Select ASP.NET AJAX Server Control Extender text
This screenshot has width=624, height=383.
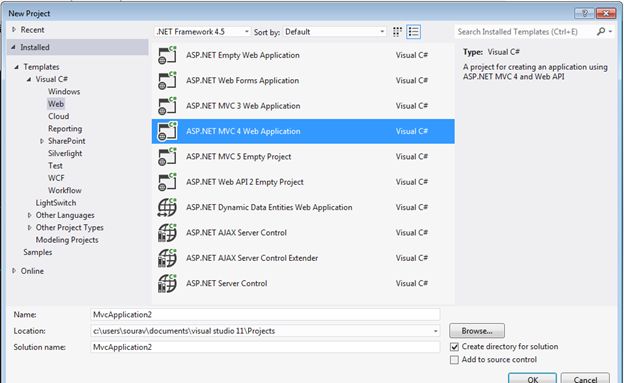(252, 258)
